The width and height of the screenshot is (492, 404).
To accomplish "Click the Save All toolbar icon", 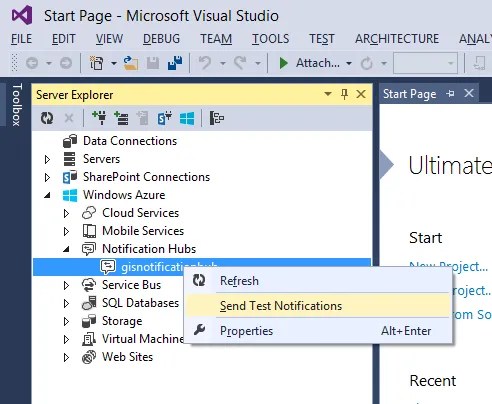I will tap(175, 63).
